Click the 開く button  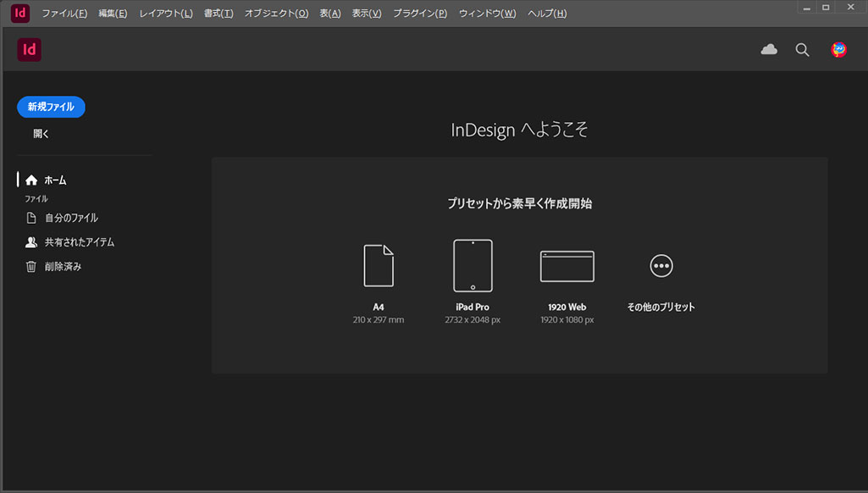pos(41,134)
